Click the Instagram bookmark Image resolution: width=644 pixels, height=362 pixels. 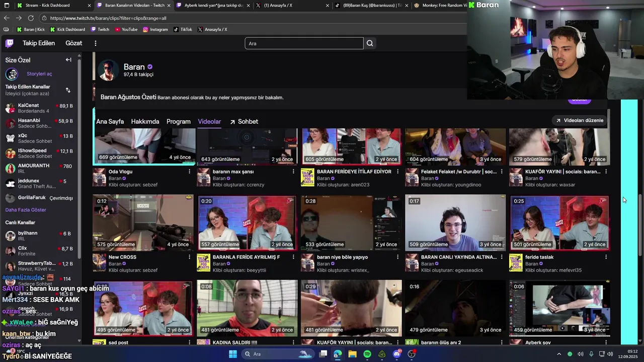155,30
